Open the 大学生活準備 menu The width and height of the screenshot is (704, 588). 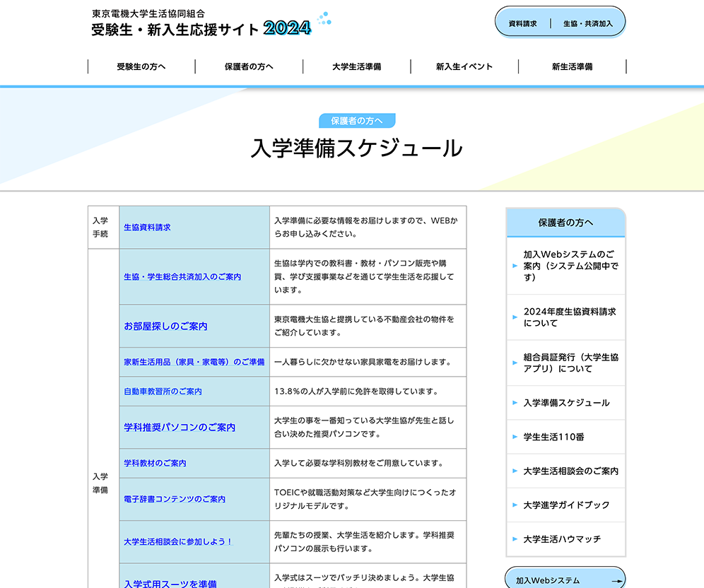(357, 66)
